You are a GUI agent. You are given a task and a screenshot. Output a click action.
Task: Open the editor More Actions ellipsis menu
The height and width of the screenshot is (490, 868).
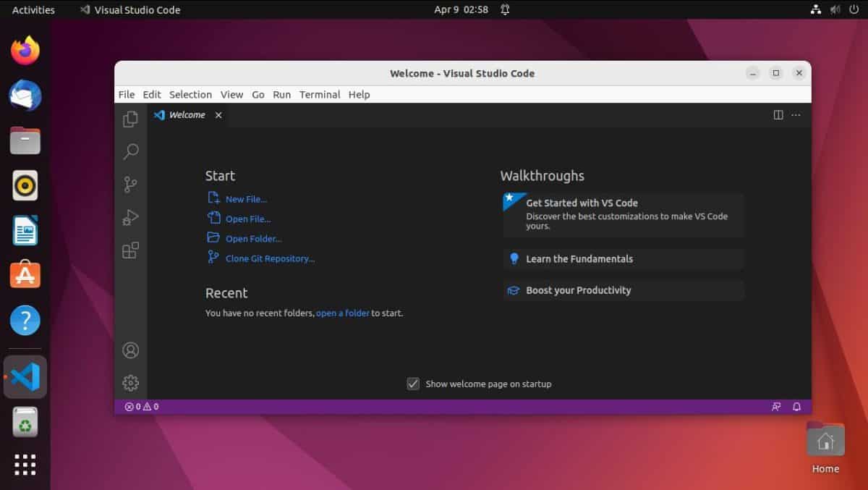[x=796, y=114]
